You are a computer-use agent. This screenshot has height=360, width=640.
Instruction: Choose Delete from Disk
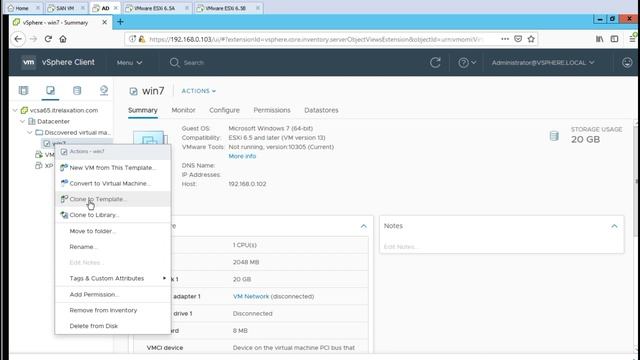[113, 326]
